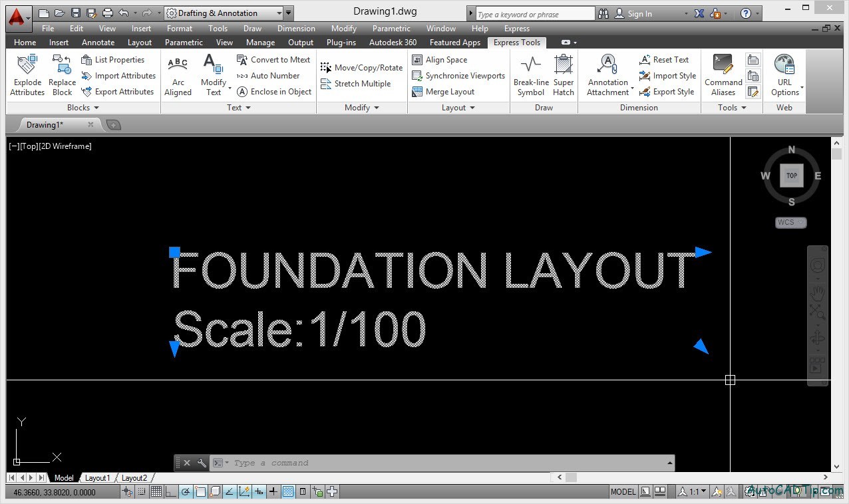The image size is (849, 504).
Task: Open the Dimension menu
Action: pos(296,29)
